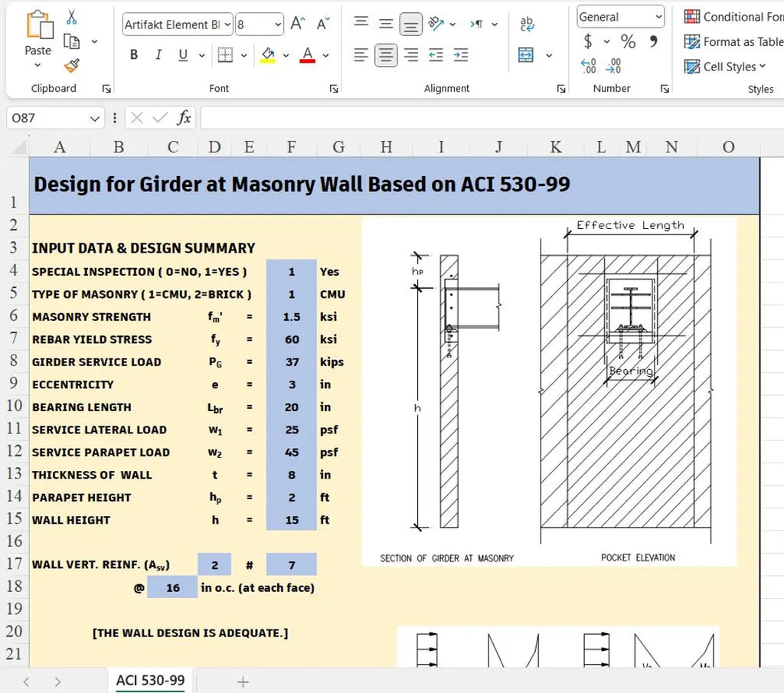Expand Paste options arrow
The image size is (784, 693).
38,65
